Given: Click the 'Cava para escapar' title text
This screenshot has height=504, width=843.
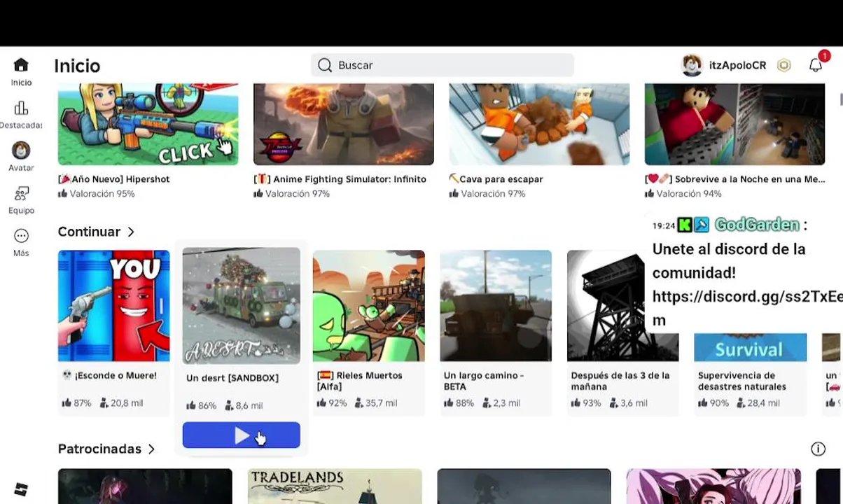Looking at the screenshot, I should 496,179.
